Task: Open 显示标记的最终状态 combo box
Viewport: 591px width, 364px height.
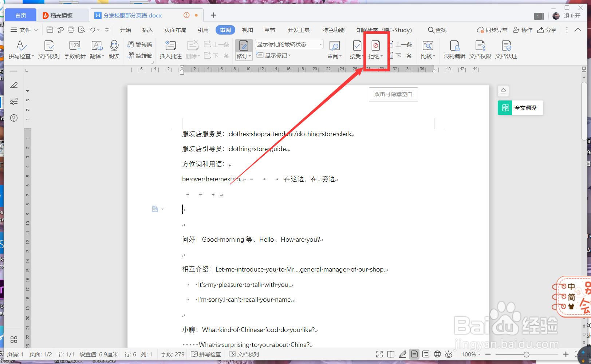Action: [289, 44]
